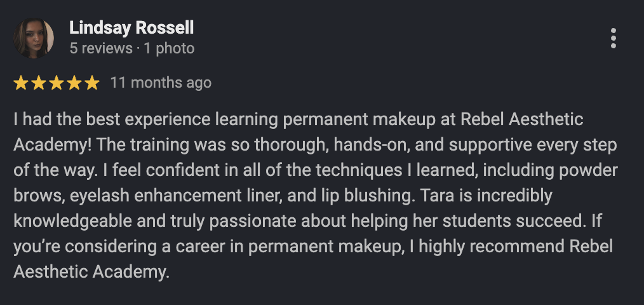Click the word "you’re" in the review
644x305 pixels.
click(37, 247)
